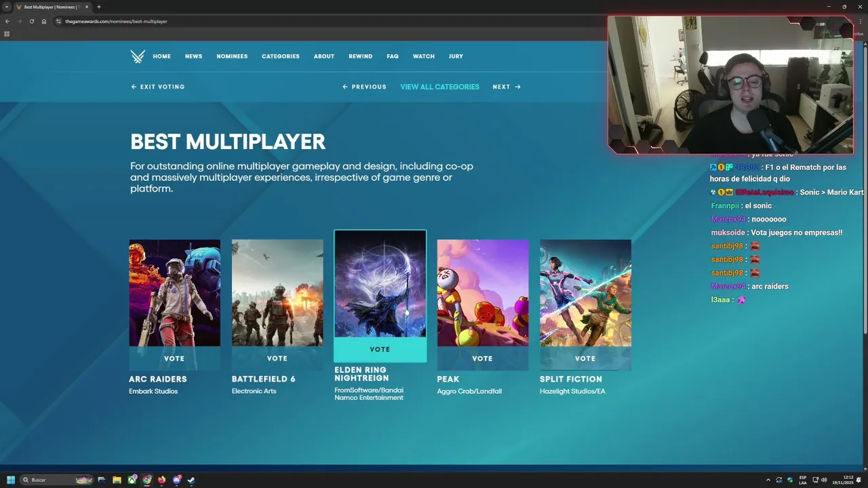Open site information icon in address bar

click(59, 21)
